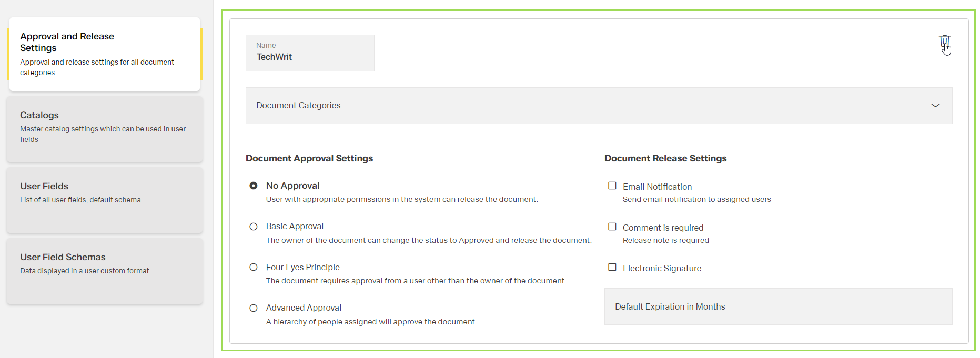Click the Default Expiration in Months field
Image resolution: width=980 pixels, height=358 pixels.
777,306
